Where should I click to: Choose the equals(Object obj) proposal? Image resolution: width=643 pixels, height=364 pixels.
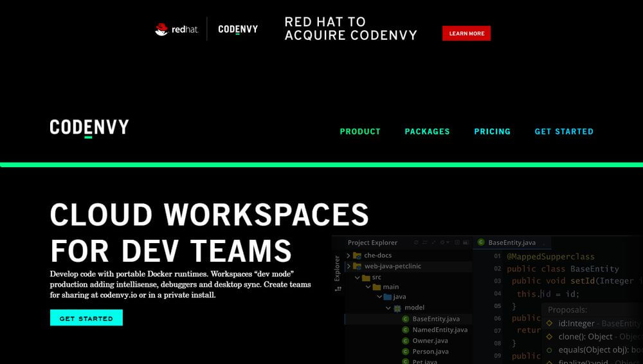point(593,350)
